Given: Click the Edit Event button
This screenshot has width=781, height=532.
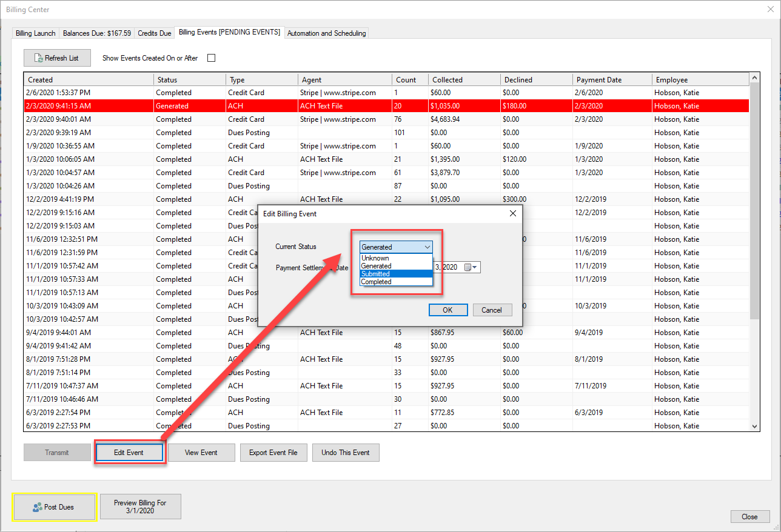Looking at the screenshot, I should click(129, 453).
